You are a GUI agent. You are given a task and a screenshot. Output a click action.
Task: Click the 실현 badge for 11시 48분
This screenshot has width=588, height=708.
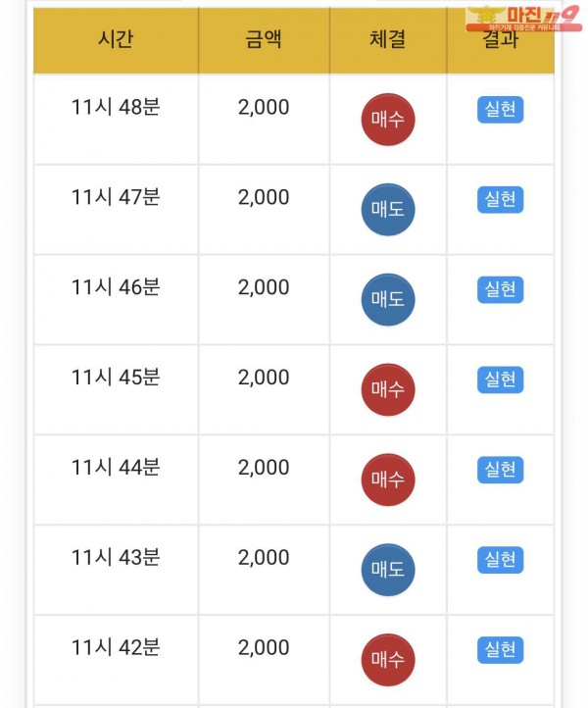coord(501,109)
